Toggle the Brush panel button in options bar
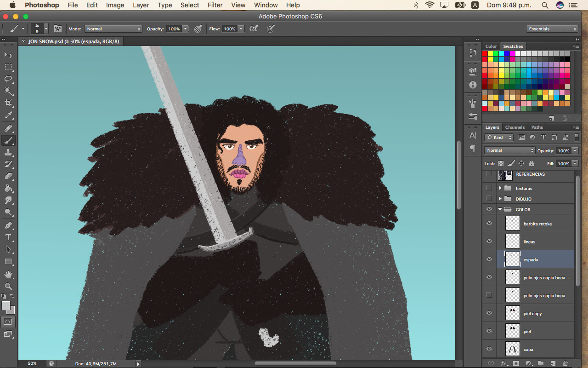Viewport: 588px width, 368px height. point(58,29)
